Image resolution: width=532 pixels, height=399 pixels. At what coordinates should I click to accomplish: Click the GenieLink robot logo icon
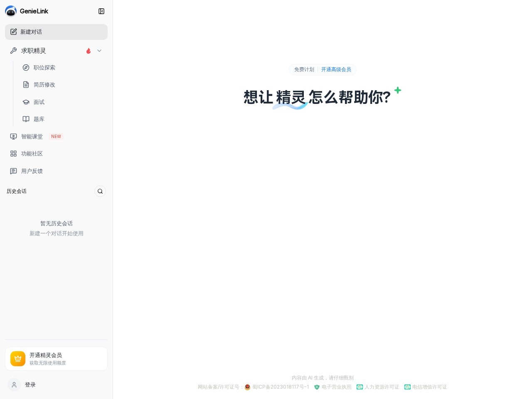(11, 11)
